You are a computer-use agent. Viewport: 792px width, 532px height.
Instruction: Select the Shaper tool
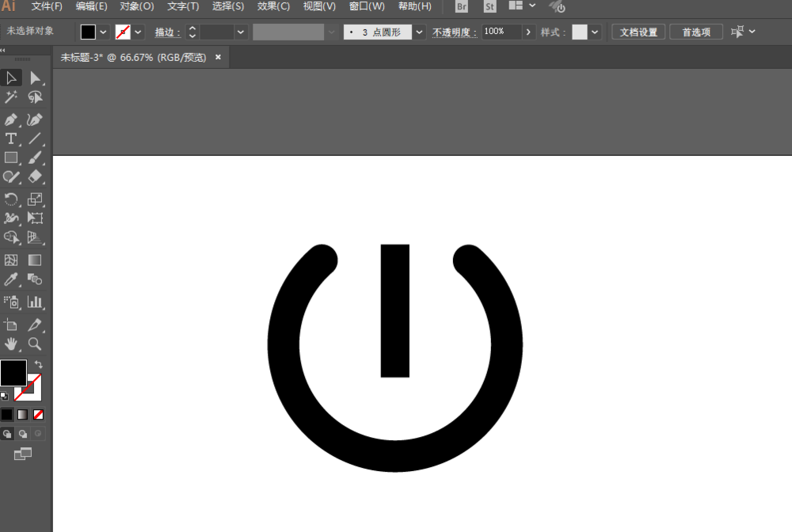[x=11, y=177]
